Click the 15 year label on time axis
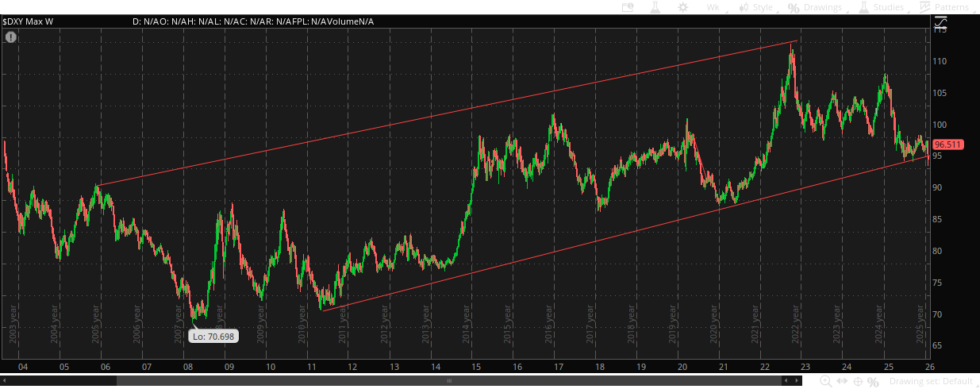This screenshot has height=389, width=980. point(475,367)
